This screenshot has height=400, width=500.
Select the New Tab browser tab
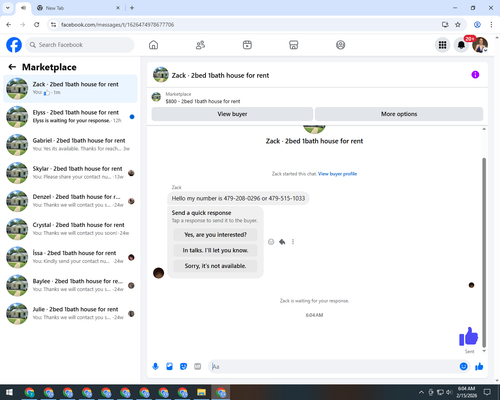77,8
